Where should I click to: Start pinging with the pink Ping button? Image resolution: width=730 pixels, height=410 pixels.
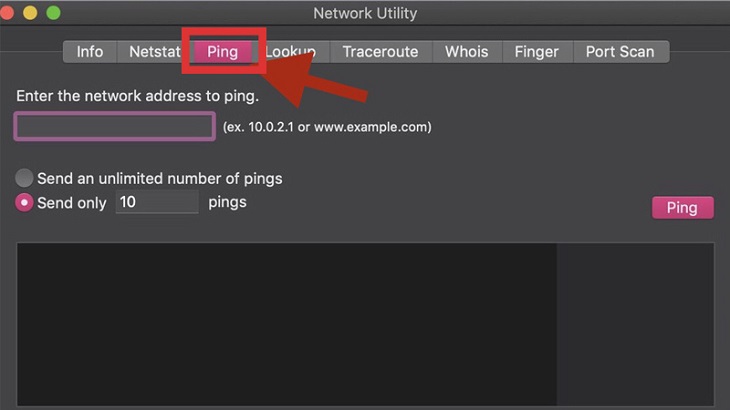click(x=683, y=208)
